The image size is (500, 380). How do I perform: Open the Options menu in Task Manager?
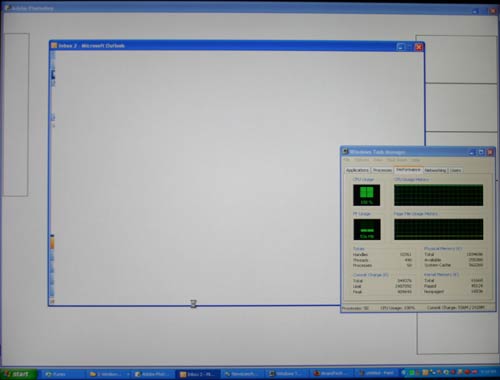click(361, 160)
